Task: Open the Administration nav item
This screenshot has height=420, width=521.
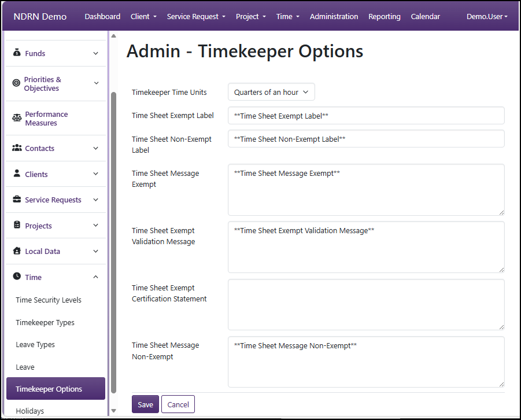Action: pyautogui.click(x=334, y=17)
